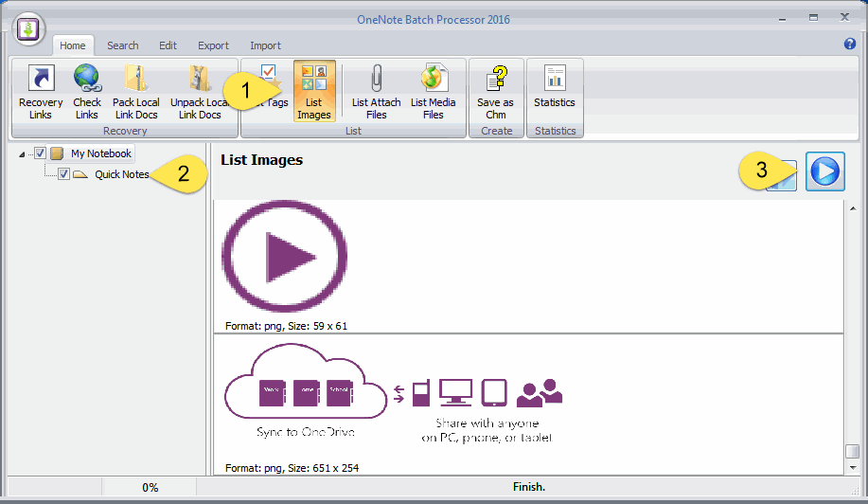Click the scrollbar down arrow
Image resolution: width=868 pixels, height=504 pixels.
tap(853, 467)
